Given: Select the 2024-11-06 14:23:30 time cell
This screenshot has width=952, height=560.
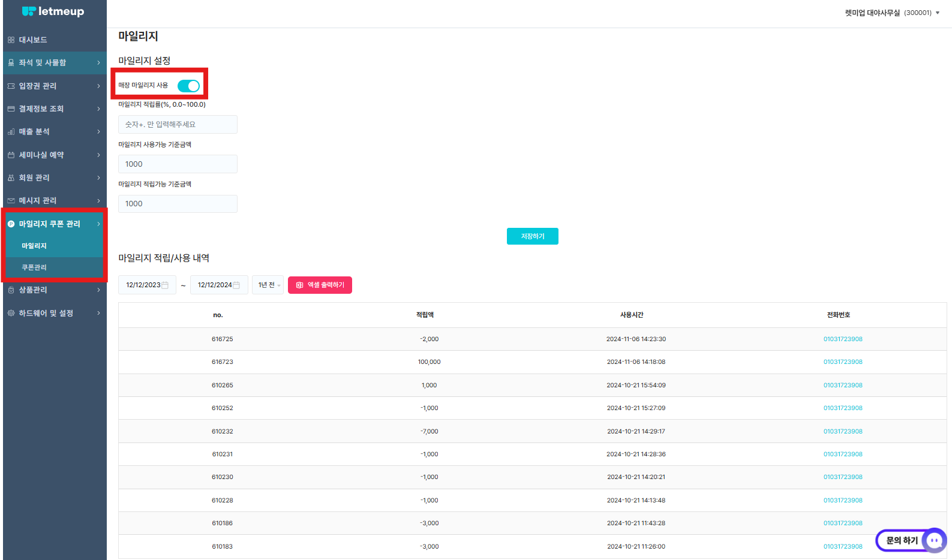Looking at the screenshot, I should [636, 339].
